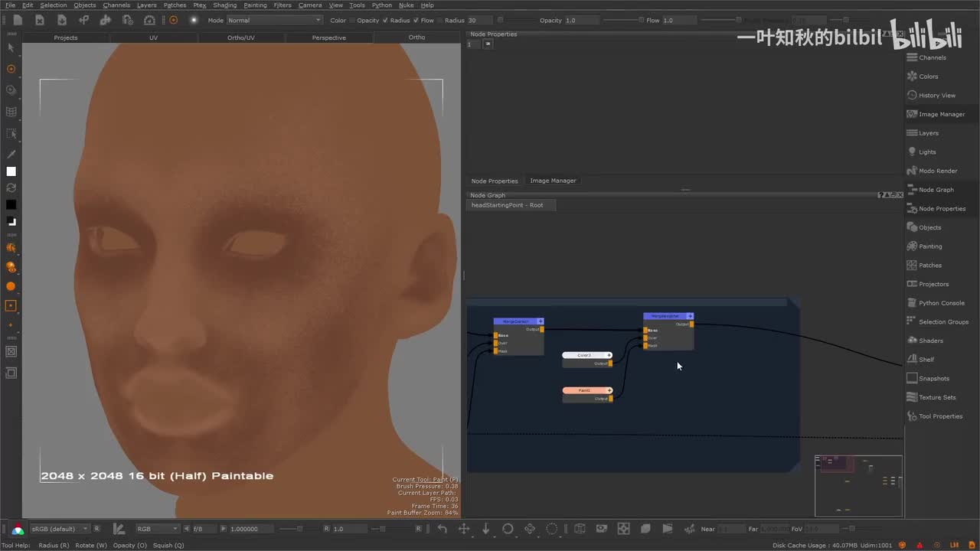This screenshot has width=980, height=551.
Task: Click the Lights palette bulb icon
Action: [912, 152]
